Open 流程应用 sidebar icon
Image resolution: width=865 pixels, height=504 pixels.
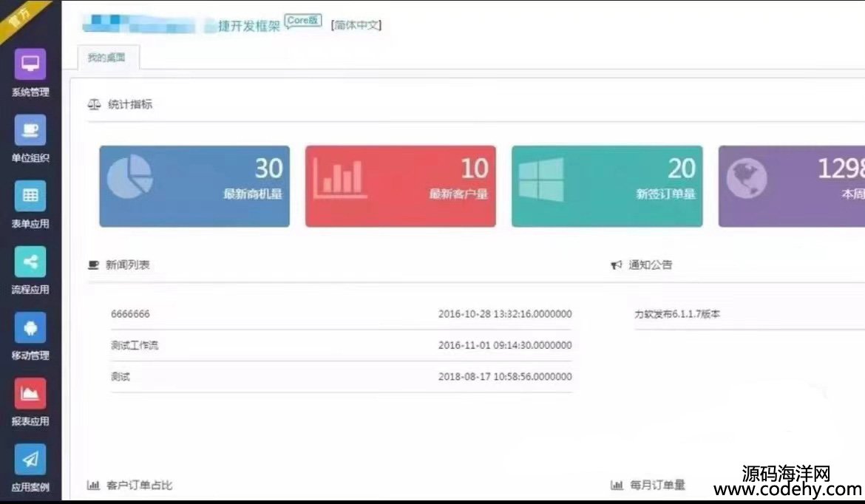coord(30,262)
